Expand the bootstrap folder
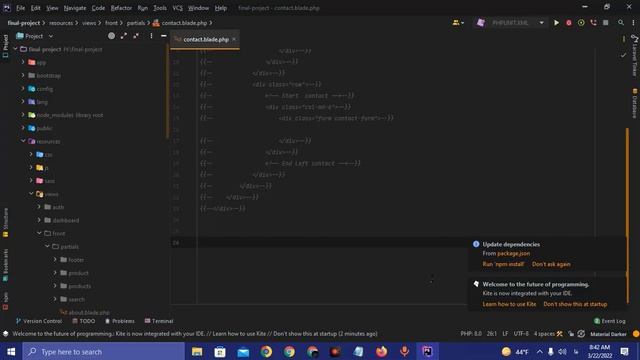This screenshot has width=640, height=360. (x=23, y=75)
